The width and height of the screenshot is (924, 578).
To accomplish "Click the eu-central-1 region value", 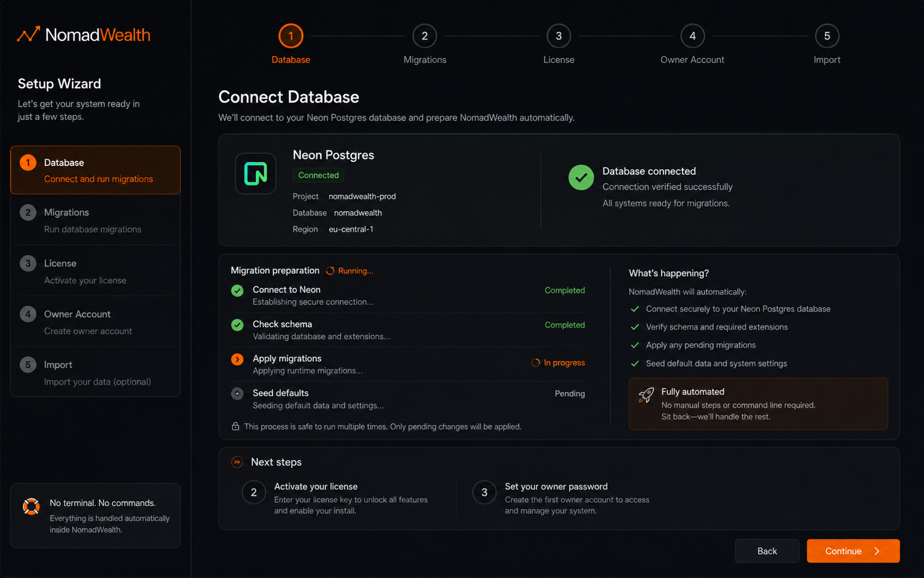I will pos(351,229).
